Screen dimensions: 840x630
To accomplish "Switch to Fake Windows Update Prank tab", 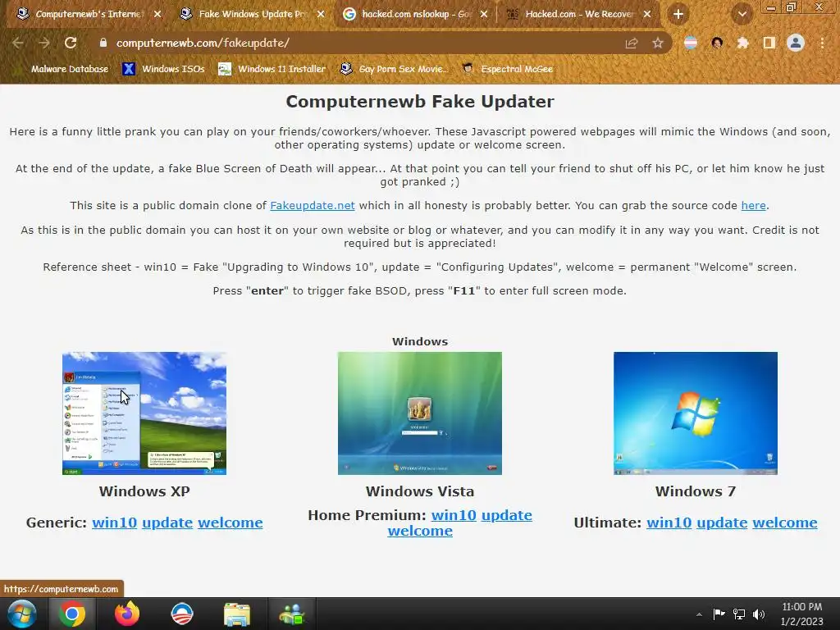I will click(252, 14).
